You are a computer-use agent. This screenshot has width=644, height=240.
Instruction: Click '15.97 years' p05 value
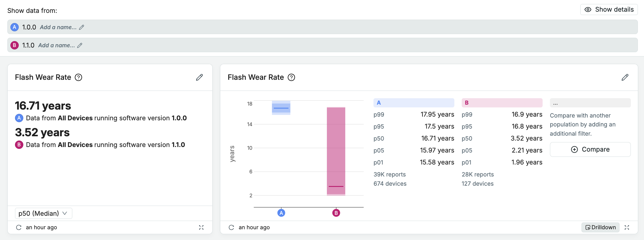click(x=437, y=150)
